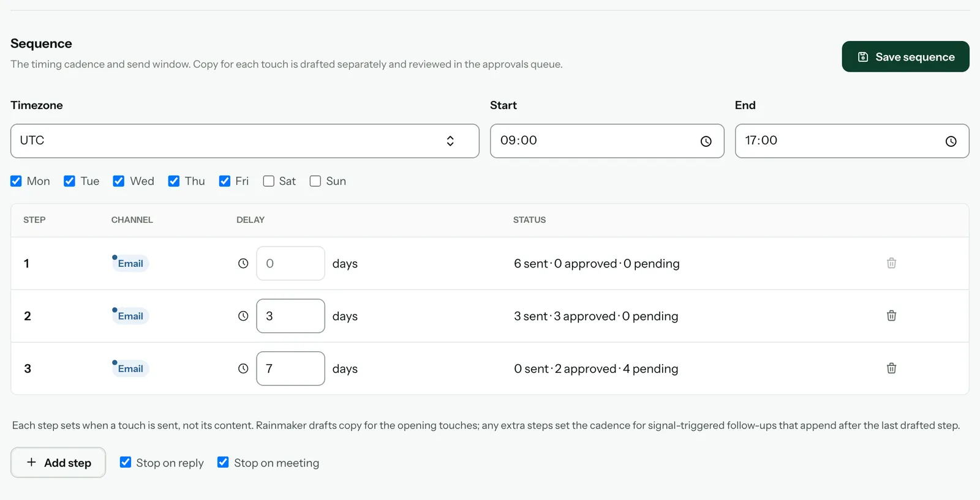Focus the Start time field 09:00
This screenshot has width=980, height=500.
(607, 141)
